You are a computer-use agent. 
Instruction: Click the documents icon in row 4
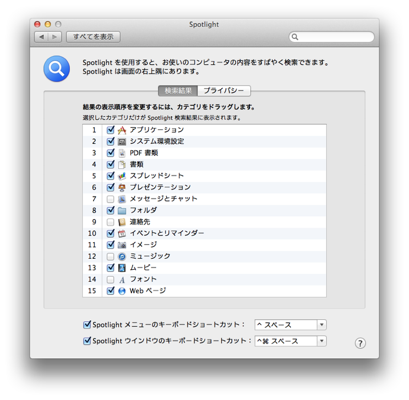[122, 164]
